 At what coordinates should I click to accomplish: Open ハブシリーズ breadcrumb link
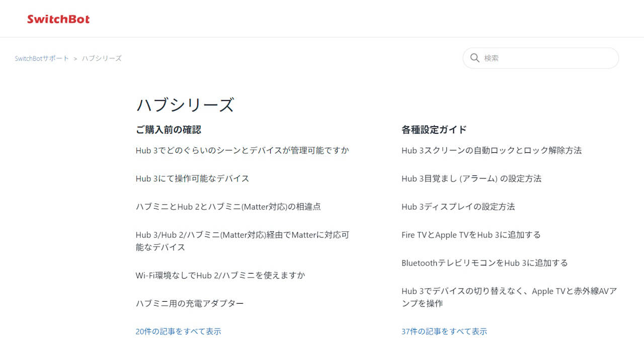click(102, 58)
